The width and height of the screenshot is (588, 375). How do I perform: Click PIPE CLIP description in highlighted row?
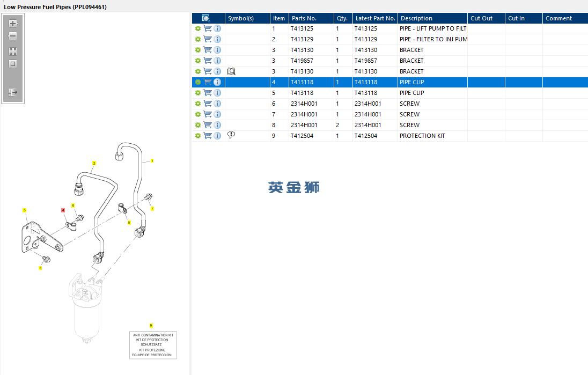pos(411,82)
